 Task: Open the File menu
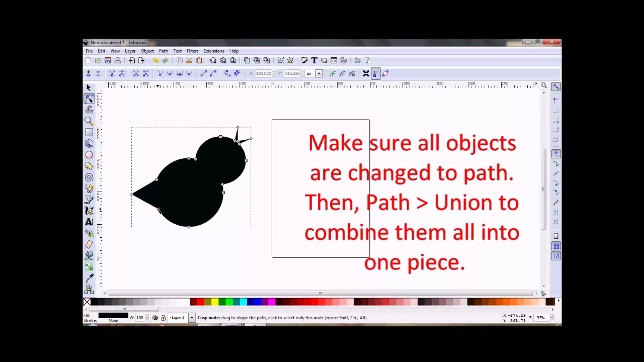click(x=89, y=51)
